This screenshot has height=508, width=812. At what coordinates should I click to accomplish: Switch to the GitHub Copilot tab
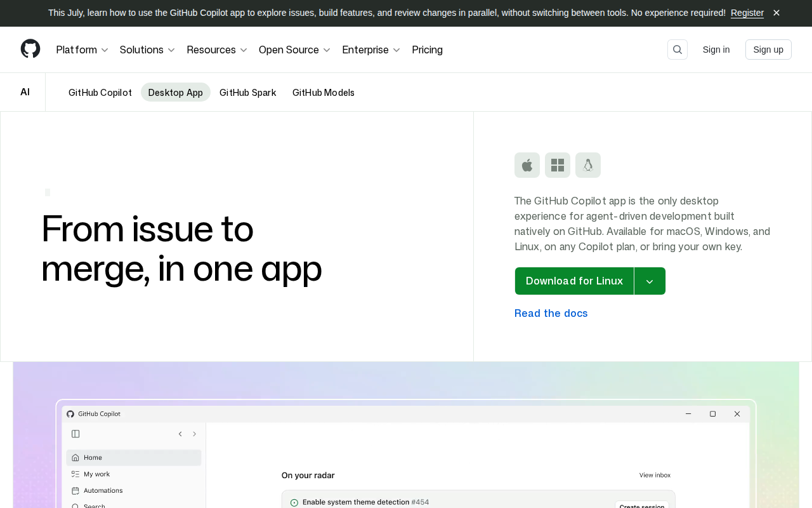(100, 92)
